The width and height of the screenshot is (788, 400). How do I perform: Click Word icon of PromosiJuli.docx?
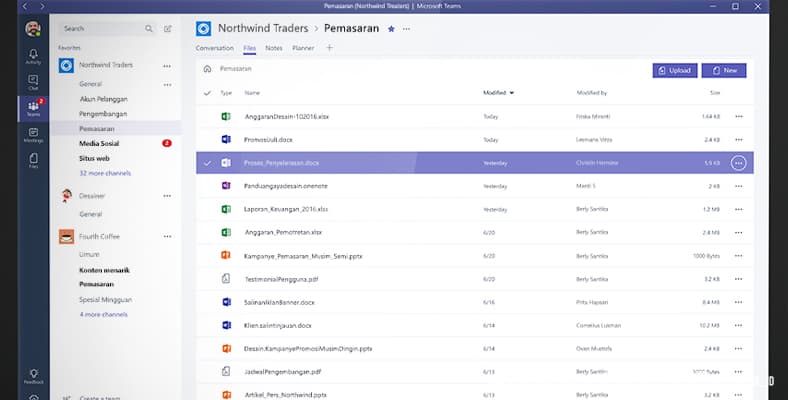(226, 139)
